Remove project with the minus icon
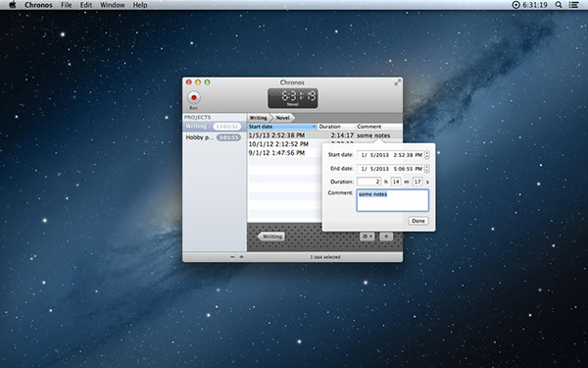 pos(232,257)
